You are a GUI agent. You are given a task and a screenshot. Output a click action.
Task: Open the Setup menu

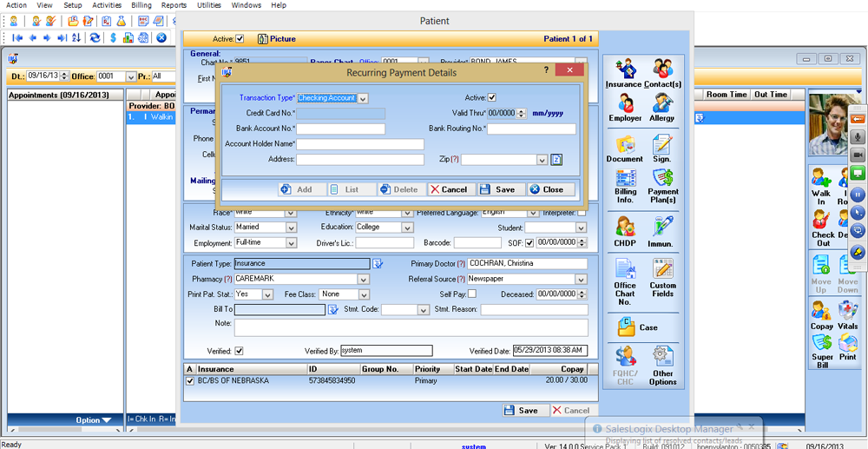click(73, 5)
